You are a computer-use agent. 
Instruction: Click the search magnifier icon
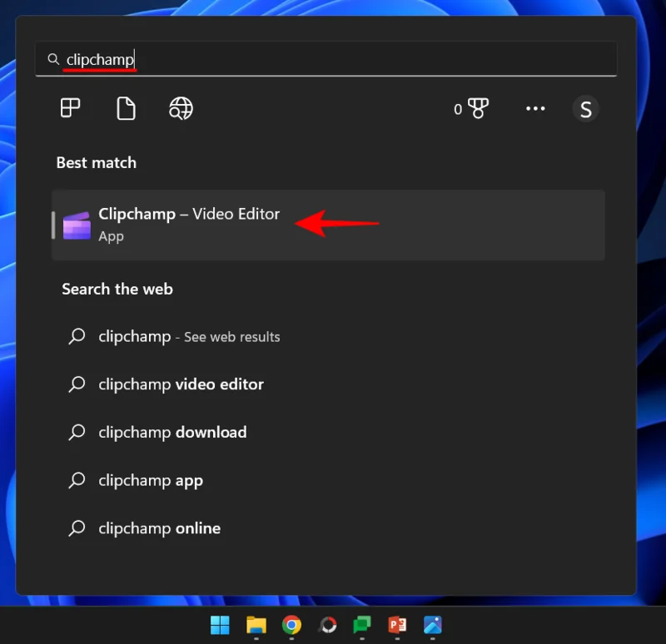(52, 58)
